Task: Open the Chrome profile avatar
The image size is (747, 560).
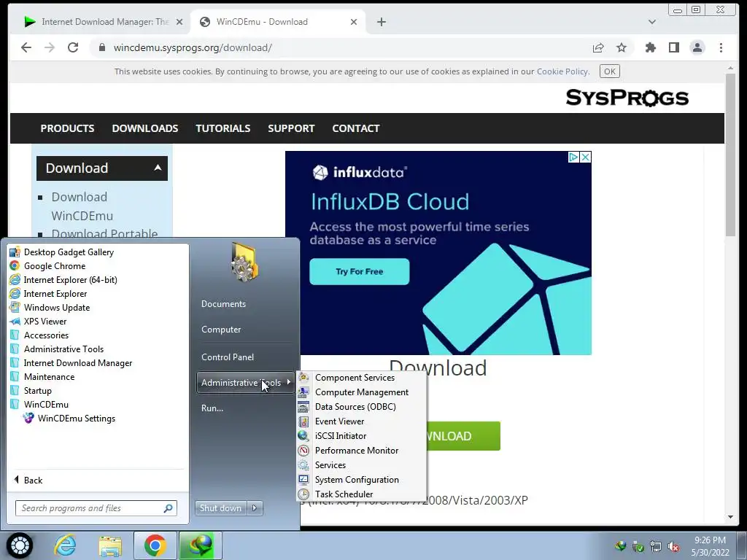Action: [x=697, y=47]
